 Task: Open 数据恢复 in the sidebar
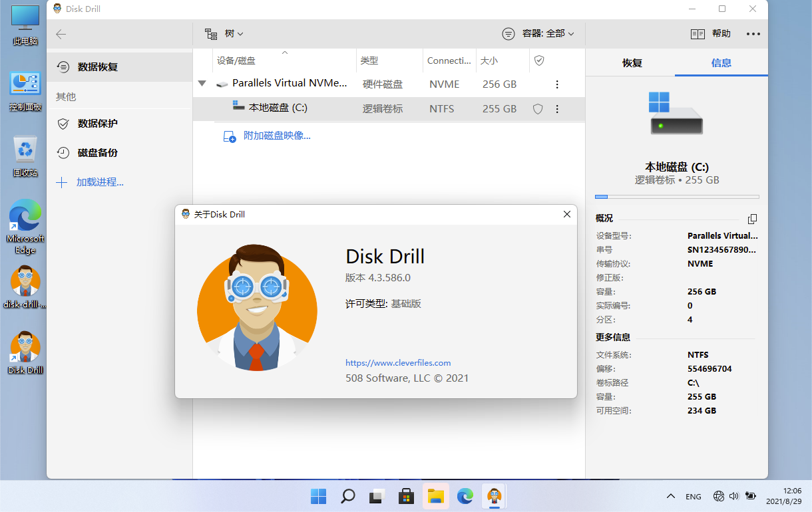pos(120,67)
